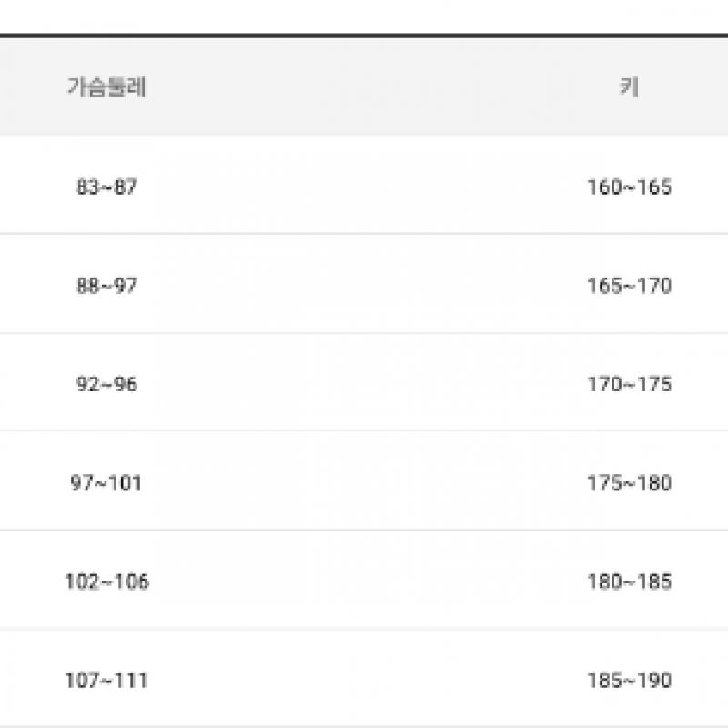Viewport: 728px width, 728px height.
Task: Select the 185~190 height cell
Action: point(629,680)
